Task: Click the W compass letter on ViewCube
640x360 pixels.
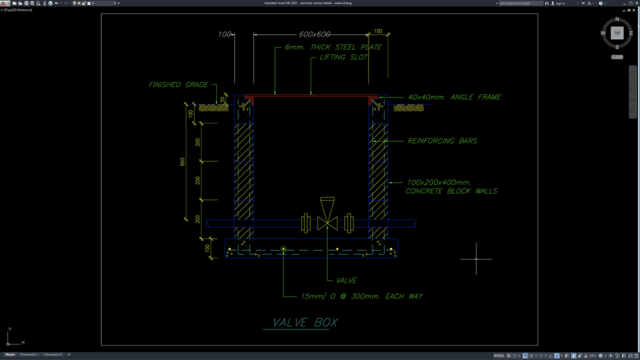Action: (603, 33)
